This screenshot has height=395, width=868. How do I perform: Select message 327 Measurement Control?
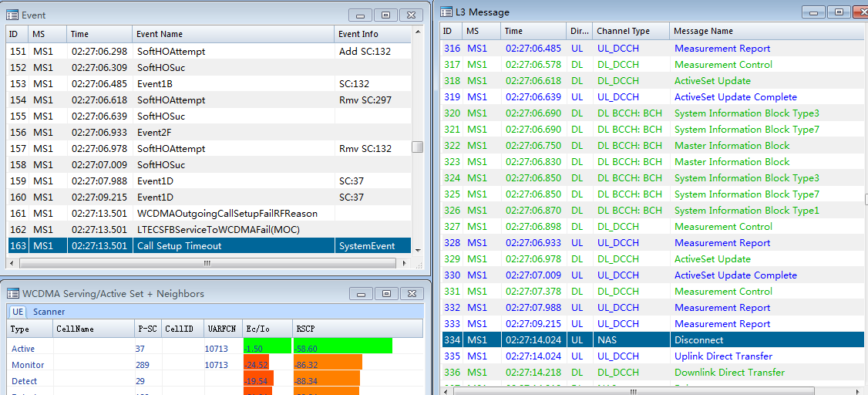click(x=653, y=227)
